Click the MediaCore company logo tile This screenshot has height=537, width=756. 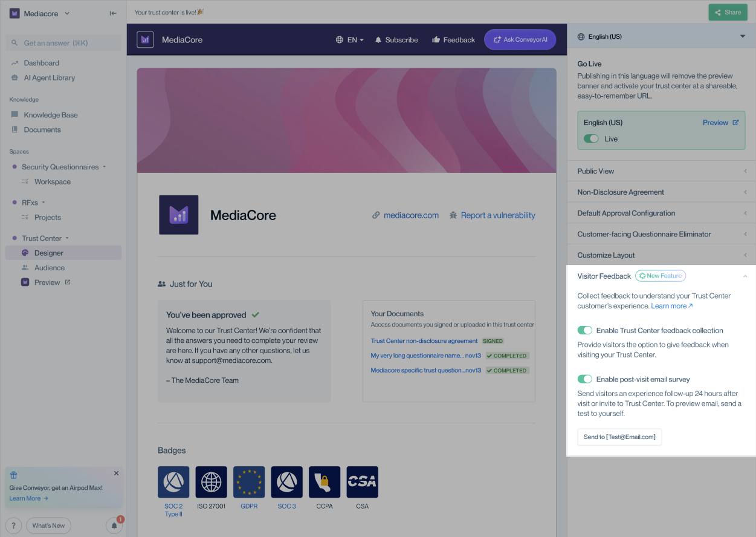tap(178, 215)
